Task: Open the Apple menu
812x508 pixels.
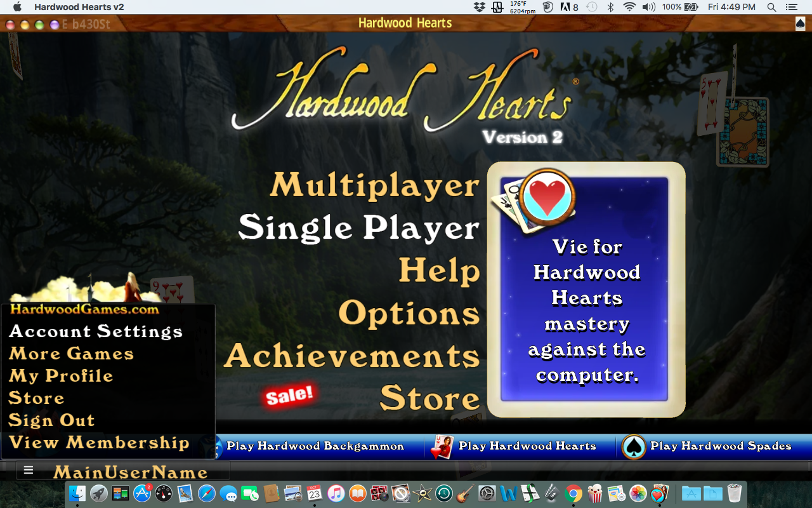Action: (17, 7)
